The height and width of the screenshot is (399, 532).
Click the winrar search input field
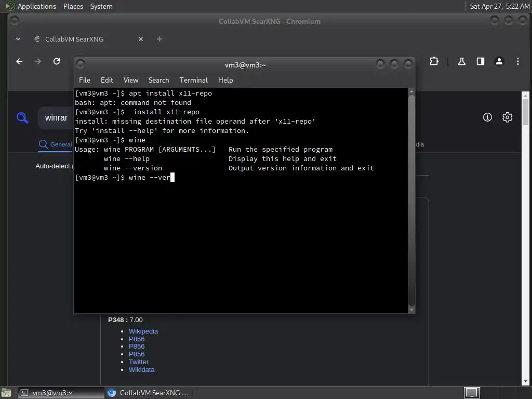point(56,118)
